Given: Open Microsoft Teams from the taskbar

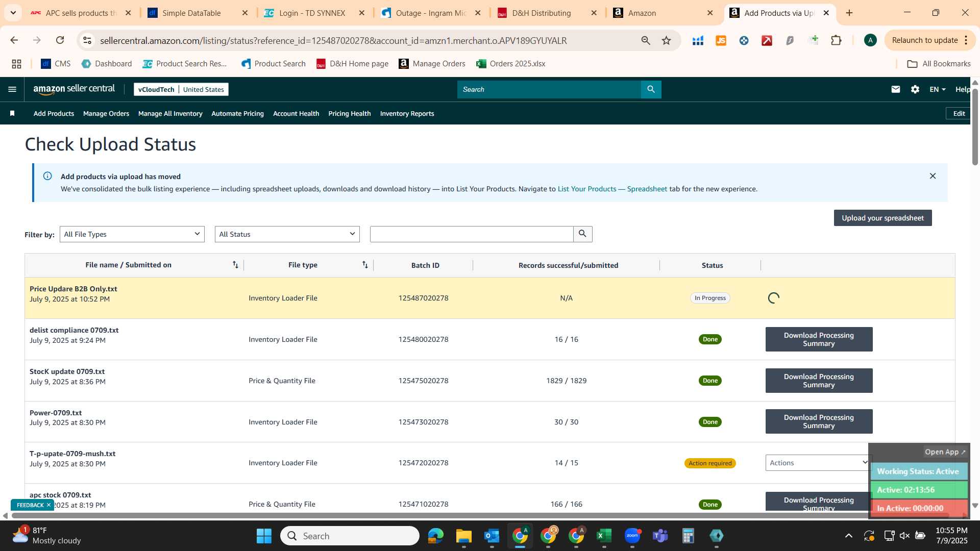Looking at the screenshot, I should pos(660,536).
